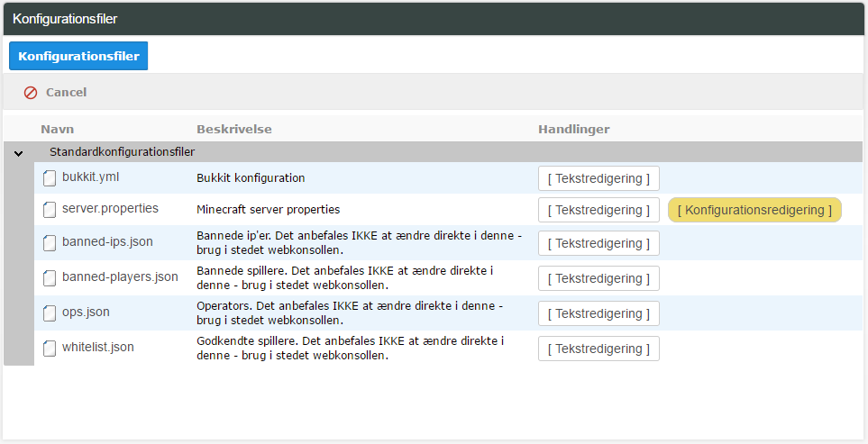This screenshot has width=868, height=444.
Task: Click the banned-players.json file icon
Action: point(50,278)
